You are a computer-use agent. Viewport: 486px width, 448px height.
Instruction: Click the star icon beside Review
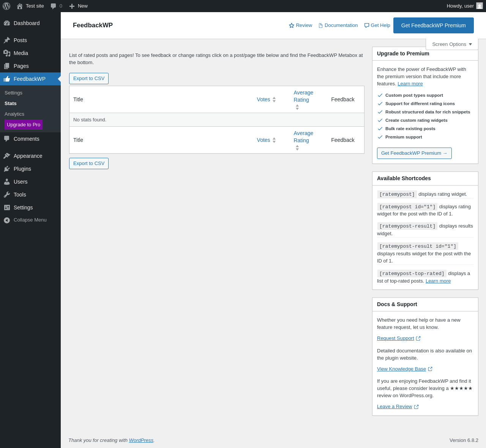pos(292,25)
